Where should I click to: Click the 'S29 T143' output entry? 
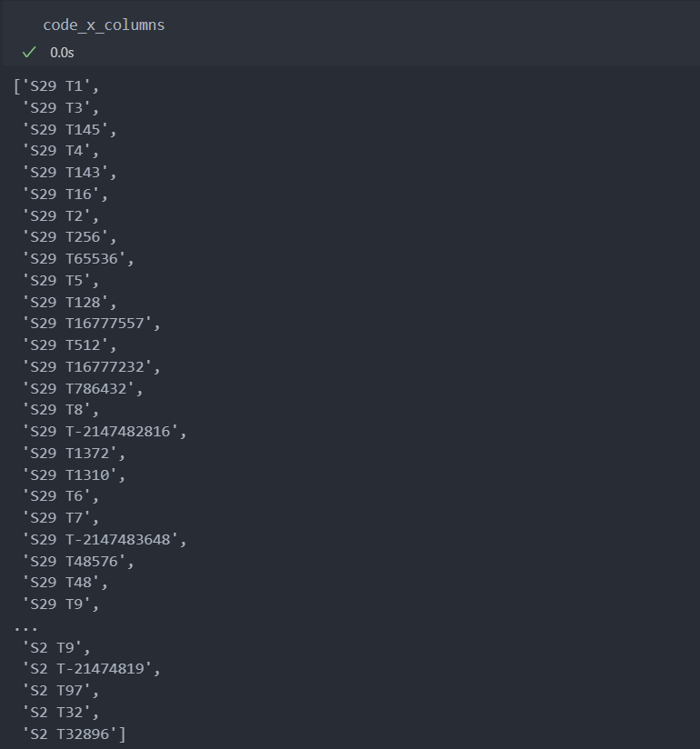click(x=68, y=173)
